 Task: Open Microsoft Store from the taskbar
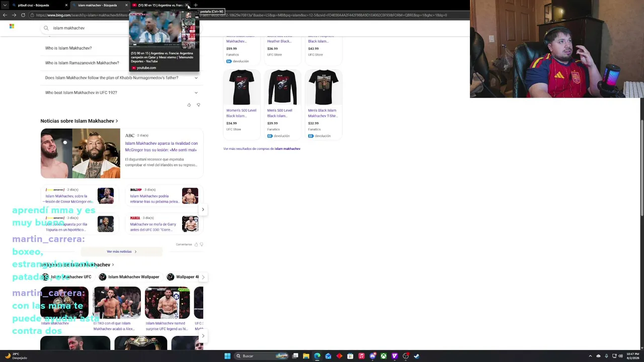point(350,356)
